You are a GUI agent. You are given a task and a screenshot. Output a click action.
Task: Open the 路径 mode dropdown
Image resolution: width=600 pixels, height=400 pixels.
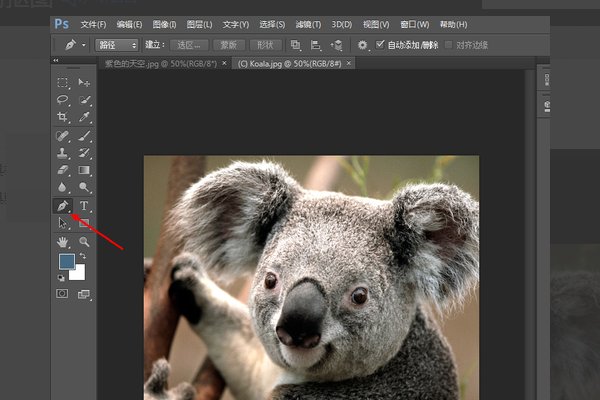(117, 45)
